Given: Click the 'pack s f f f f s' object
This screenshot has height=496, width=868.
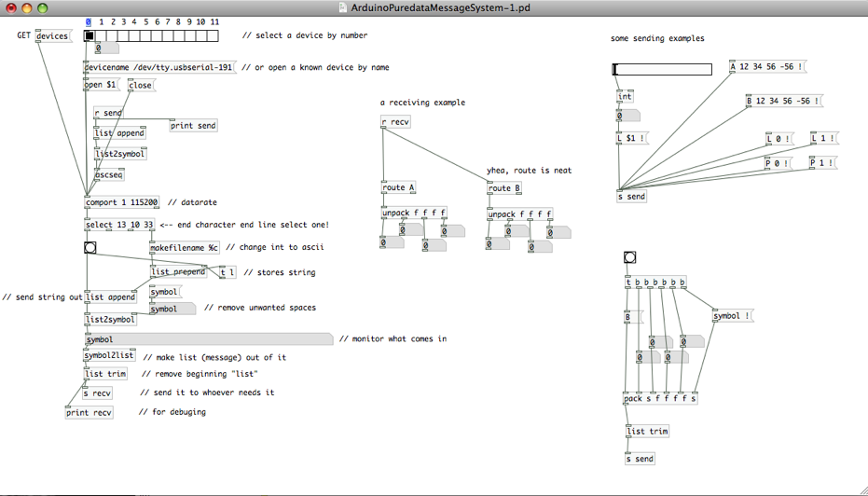Looking at the screenshot, I should coord(660,399).
